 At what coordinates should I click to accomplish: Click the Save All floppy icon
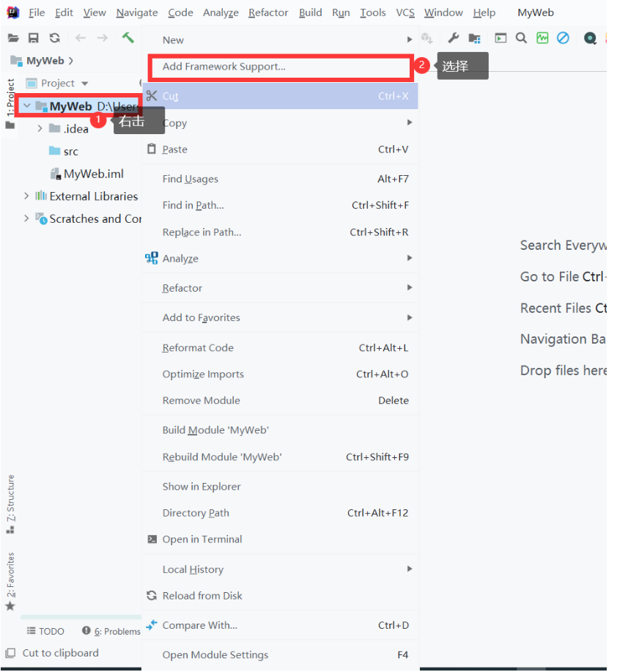point(34,38)
